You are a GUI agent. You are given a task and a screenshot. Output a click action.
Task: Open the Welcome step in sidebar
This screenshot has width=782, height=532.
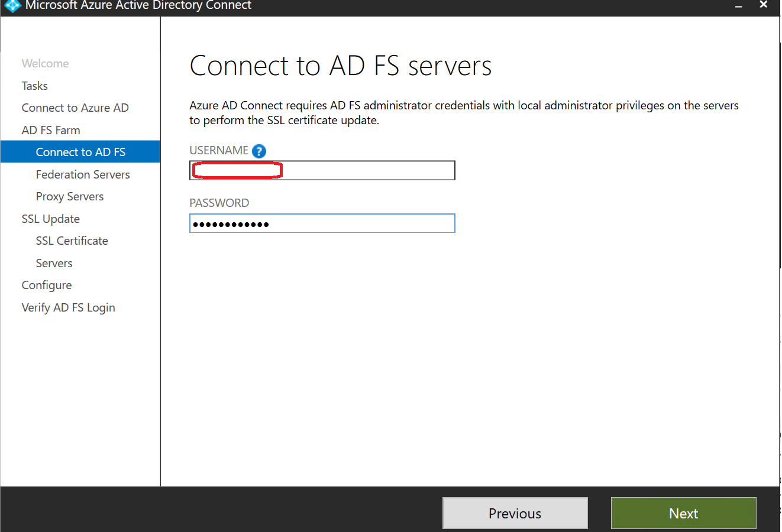point(46,63)
